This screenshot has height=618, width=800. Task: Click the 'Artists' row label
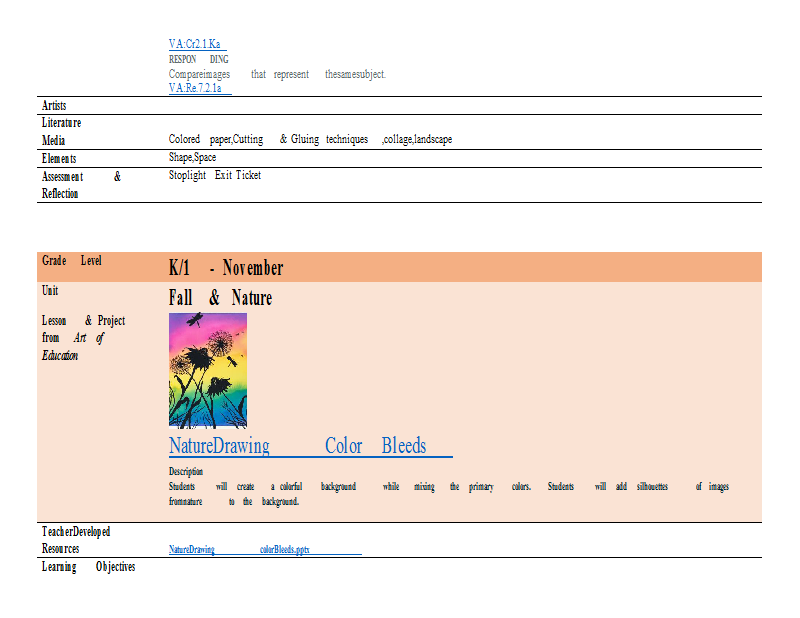[54, 106]
